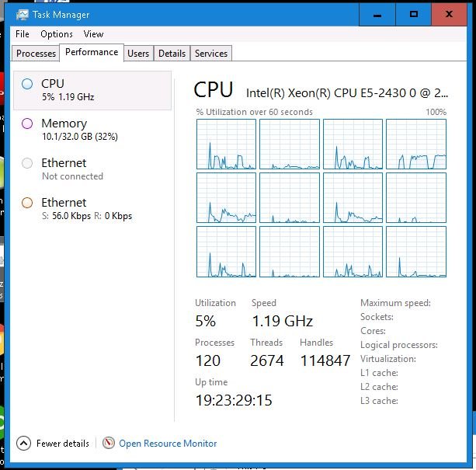
Task: Click the orange Ethernet circle icon
Action: click(27, 203)
